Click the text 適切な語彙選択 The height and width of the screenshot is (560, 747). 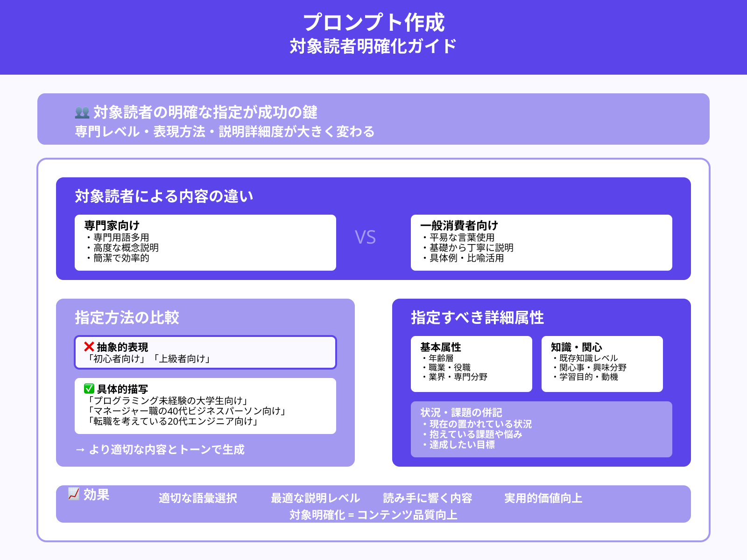pos(198,498)
